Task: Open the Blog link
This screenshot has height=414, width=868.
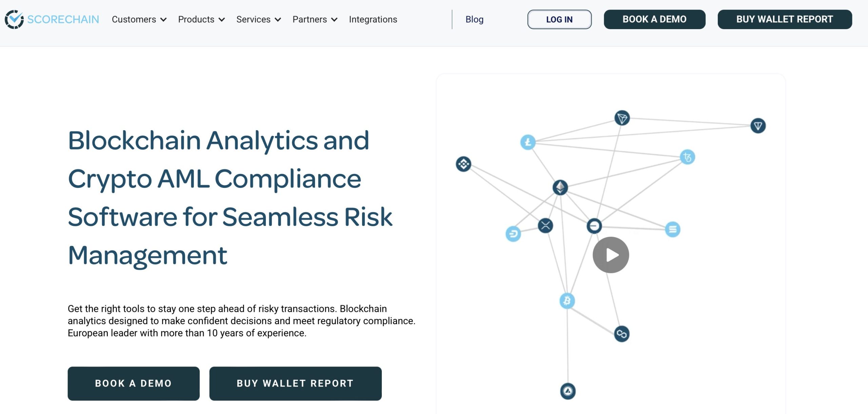Action: (474, 19)
